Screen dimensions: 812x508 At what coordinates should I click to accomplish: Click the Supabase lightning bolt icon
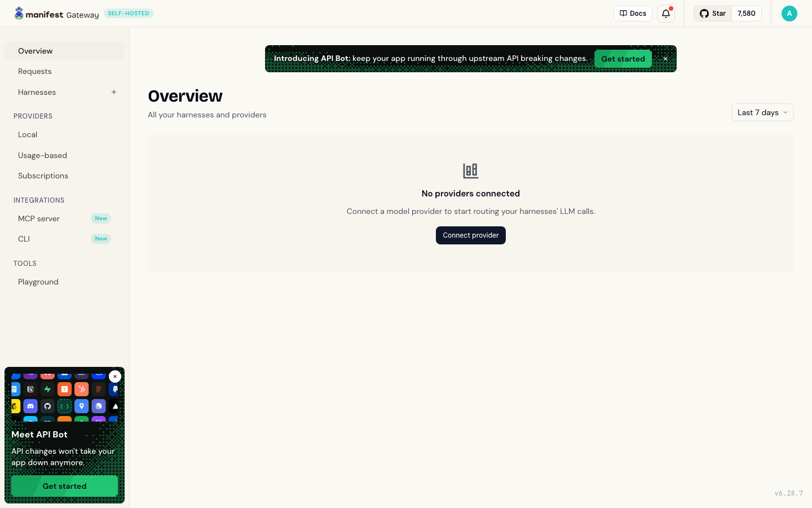coord(47,389)
